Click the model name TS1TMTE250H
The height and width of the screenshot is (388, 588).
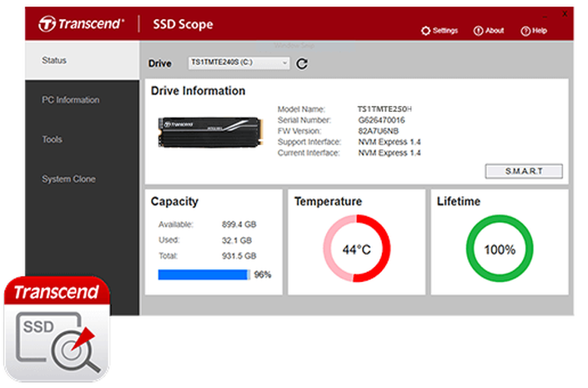(384, 109)
